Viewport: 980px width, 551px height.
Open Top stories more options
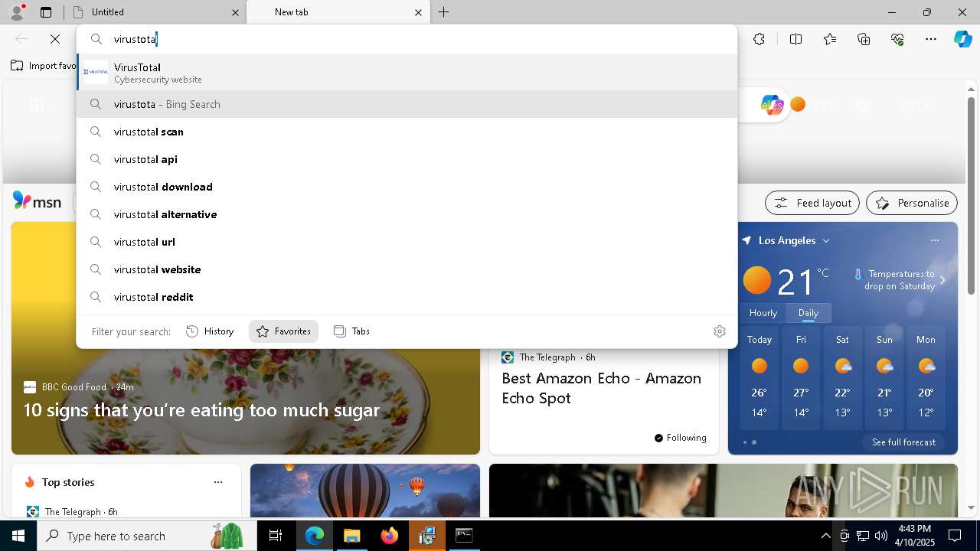coord(218,482)
